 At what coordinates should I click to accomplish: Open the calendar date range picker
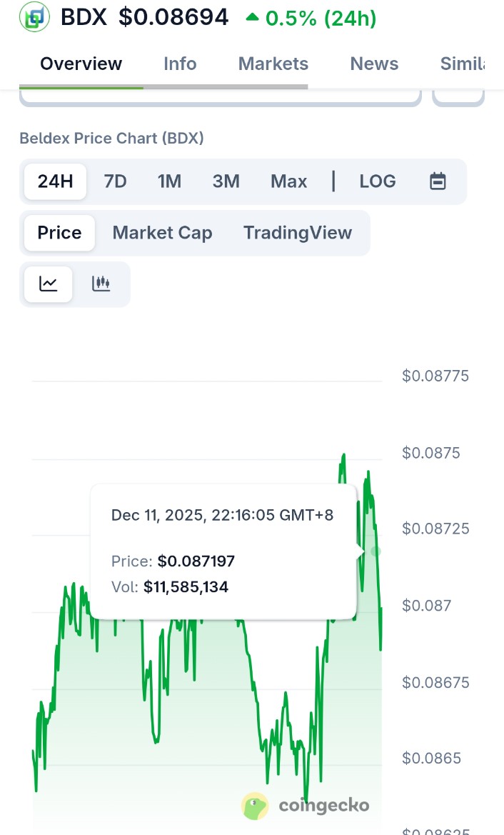click(x=438, y=181)
